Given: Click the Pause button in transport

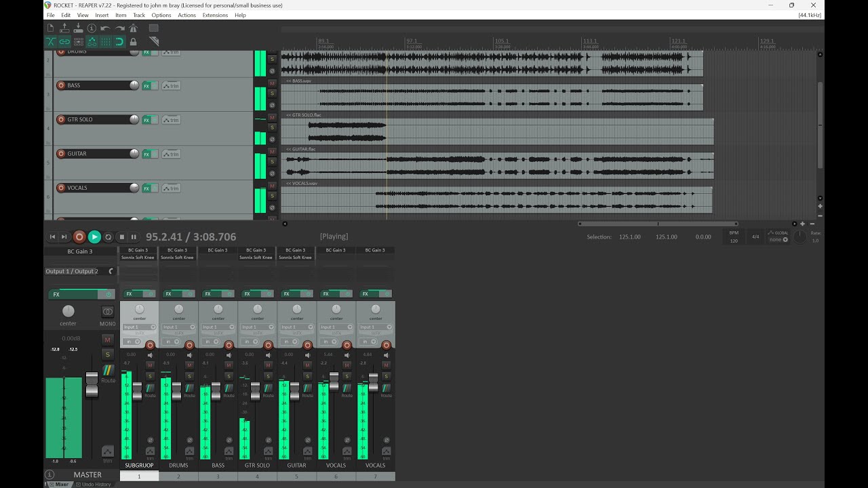Looking at the screenshot, I should [x=134, y=237].
